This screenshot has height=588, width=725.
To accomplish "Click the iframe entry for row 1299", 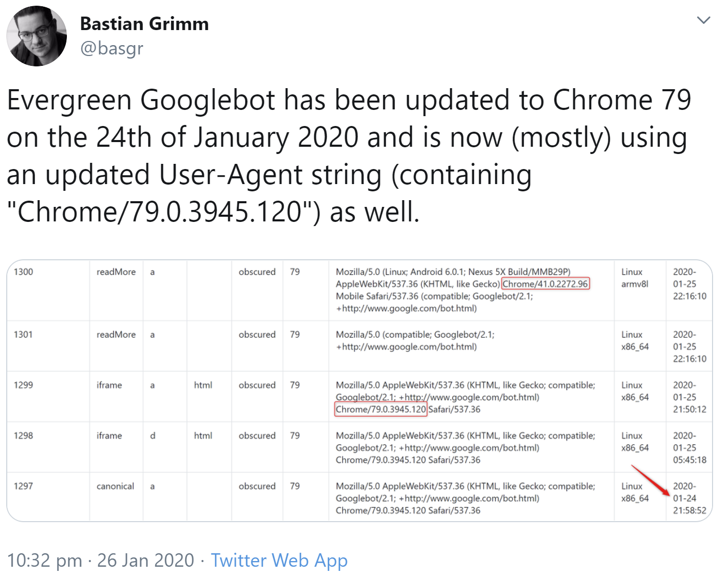I will coord(109,385).
